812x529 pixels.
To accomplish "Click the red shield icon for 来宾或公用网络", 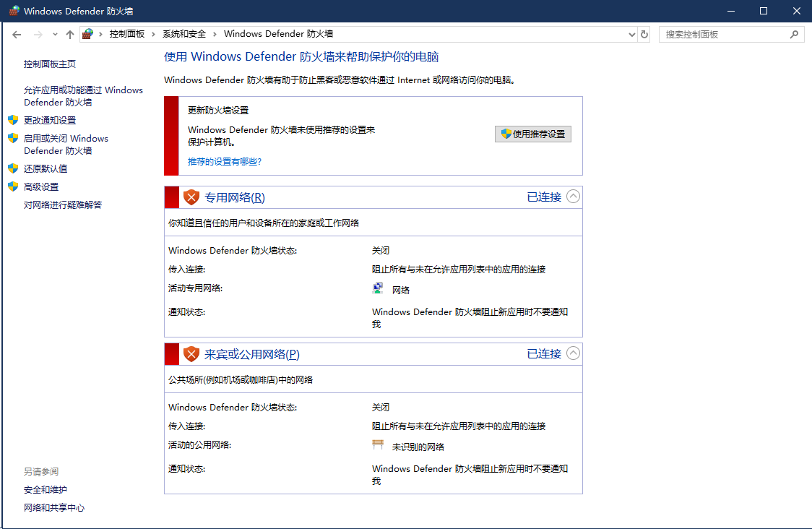I will 191,354.
